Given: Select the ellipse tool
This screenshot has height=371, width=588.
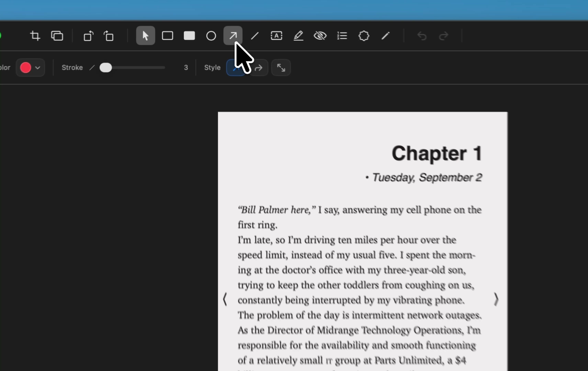Looking at the screenshot, I should tap(211, 36).
